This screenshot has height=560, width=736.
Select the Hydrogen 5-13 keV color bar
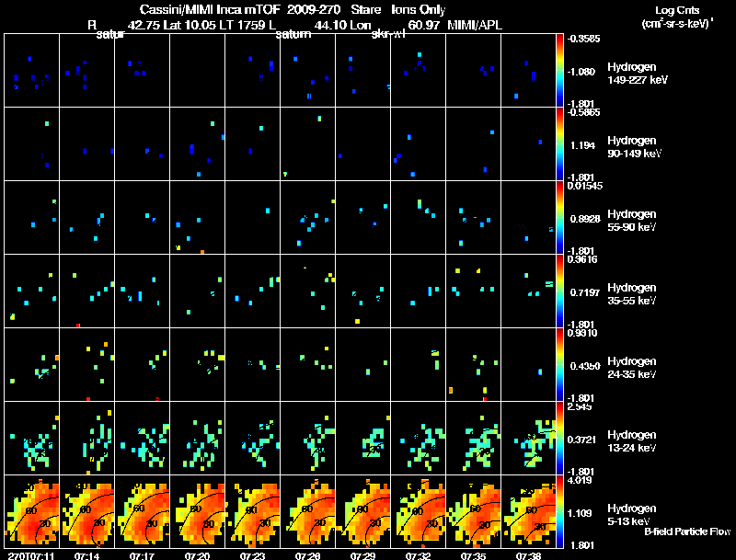coord(559,511)
